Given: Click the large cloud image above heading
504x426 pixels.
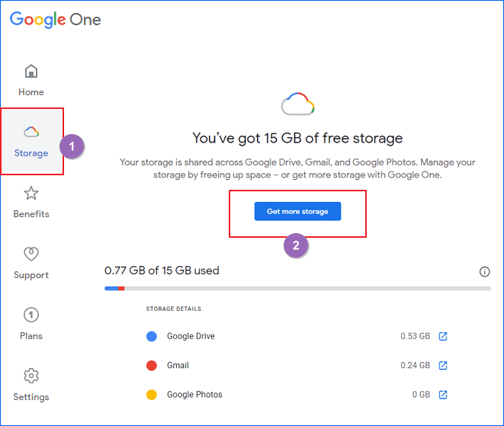Looking at the screenshot, I should click(x=297, y=104).
